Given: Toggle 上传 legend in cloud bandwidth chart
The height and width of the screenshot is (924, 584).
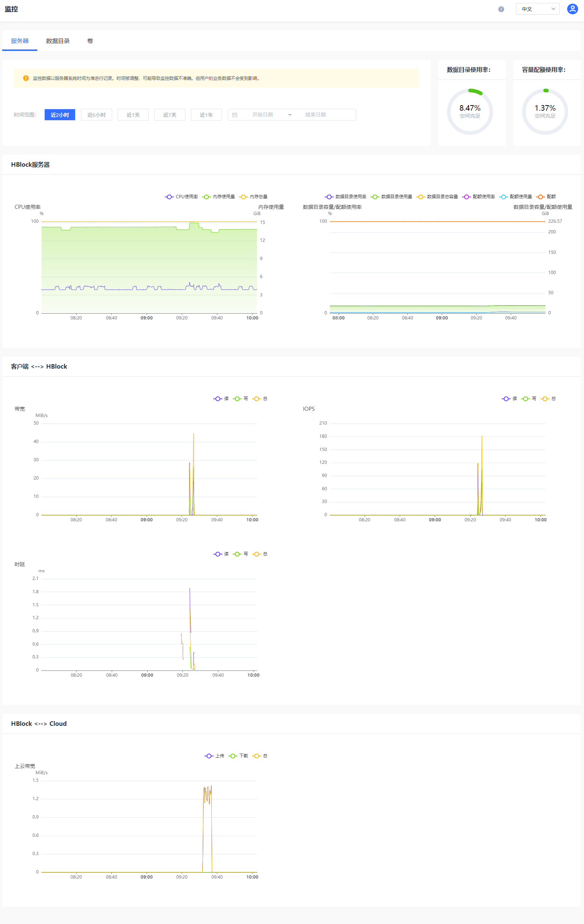Looking at the screenshot, I should click(x=214, y=755).
